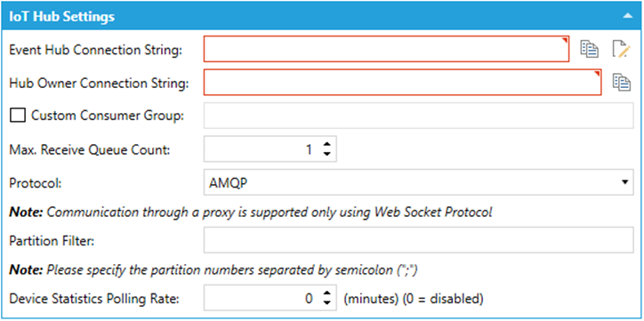Screen dimensions: 644x321
Task: Click into the Partition Filter field
Action: (419, 240)
